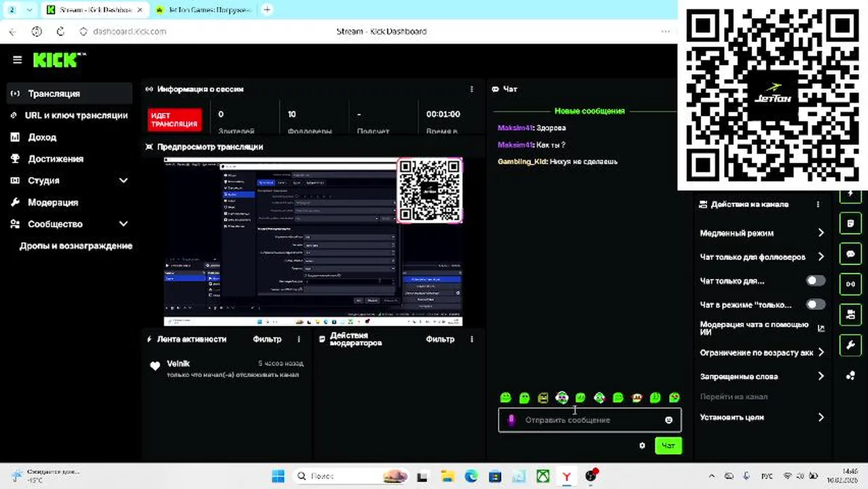Viewport: 868px width, 489px height.
Task: Insert the third dark-faced emote
Action: 543,397
